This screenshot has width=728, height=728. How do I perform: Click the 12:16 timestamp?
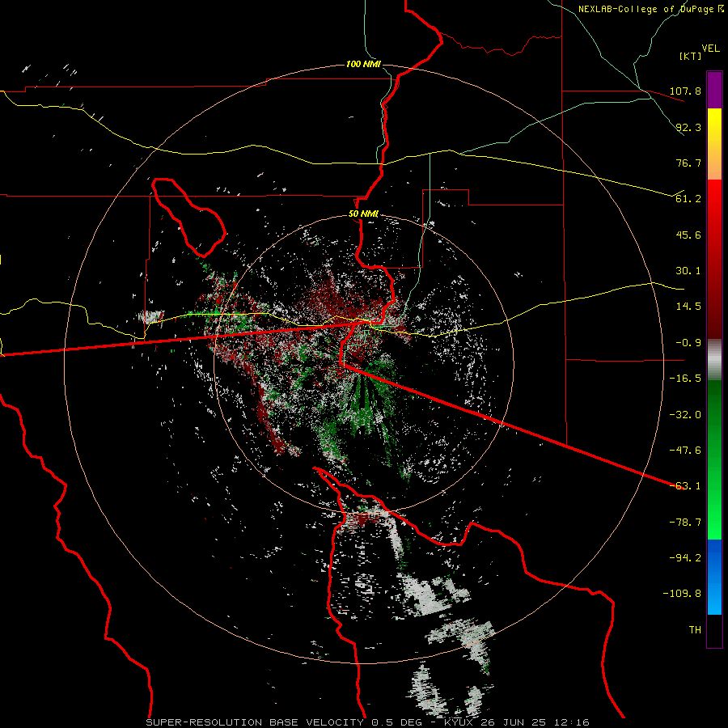pos(571,722)
